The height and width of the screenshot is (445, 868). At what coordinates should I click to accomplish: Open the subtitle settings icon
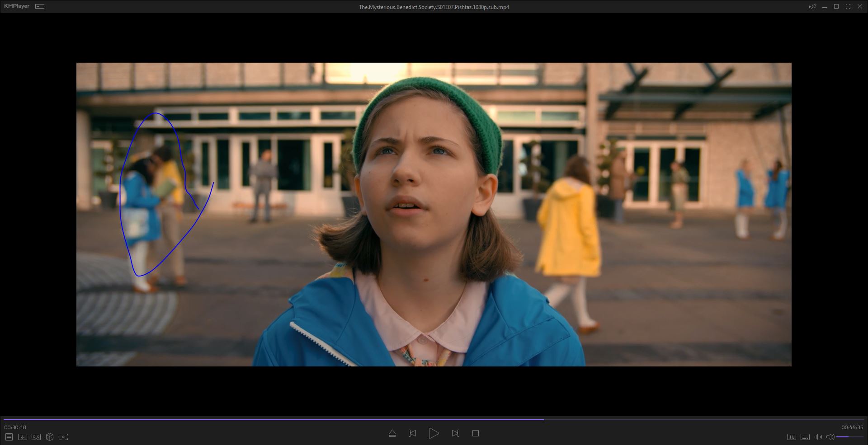tap(805, 437)
